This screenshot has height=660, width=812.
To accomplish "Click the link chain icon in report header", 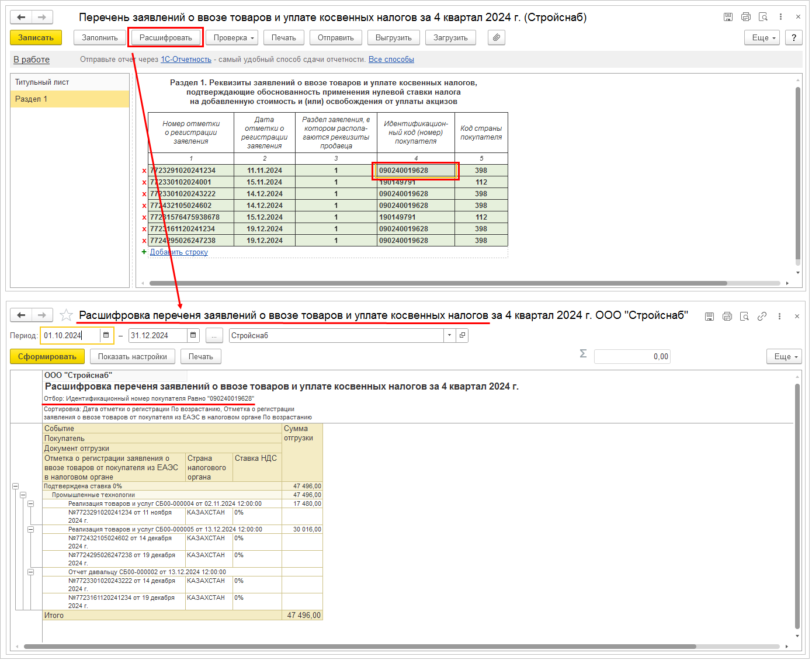I will pos(762,316).
